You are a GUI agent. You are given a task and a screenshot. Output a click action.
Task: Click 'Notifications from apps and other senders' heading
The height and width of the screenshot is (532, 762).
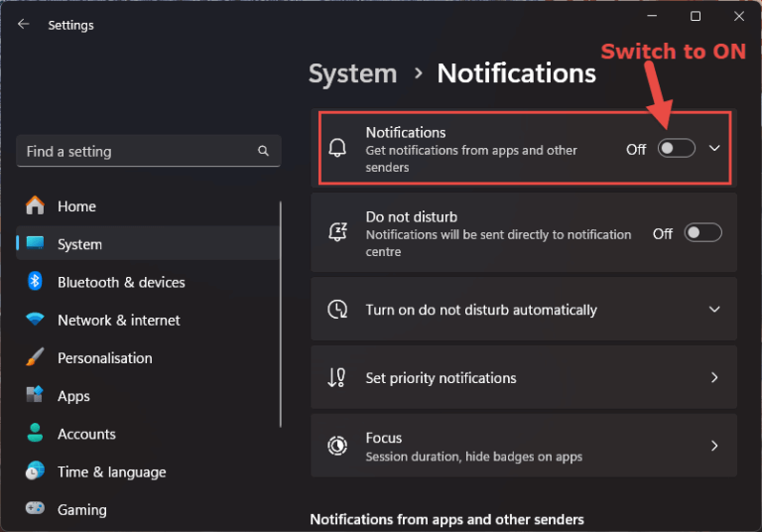pyautogui.click(x=446, y=519)
